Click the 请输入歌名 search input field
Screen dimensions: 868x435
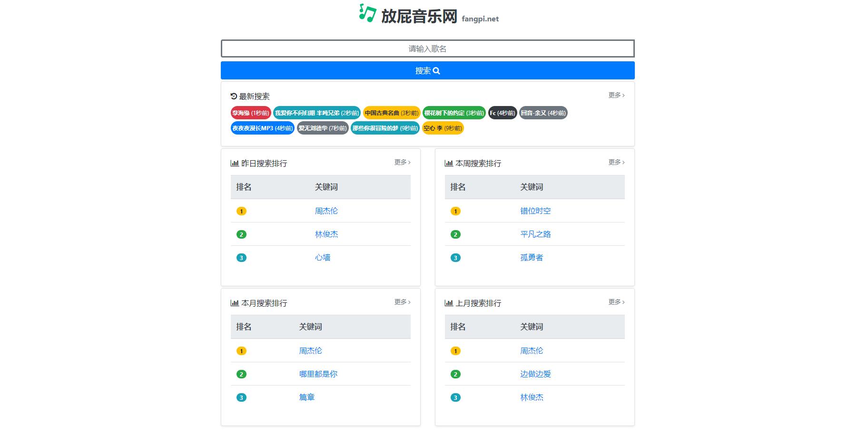pyautogui.click(x=427, y=48)
